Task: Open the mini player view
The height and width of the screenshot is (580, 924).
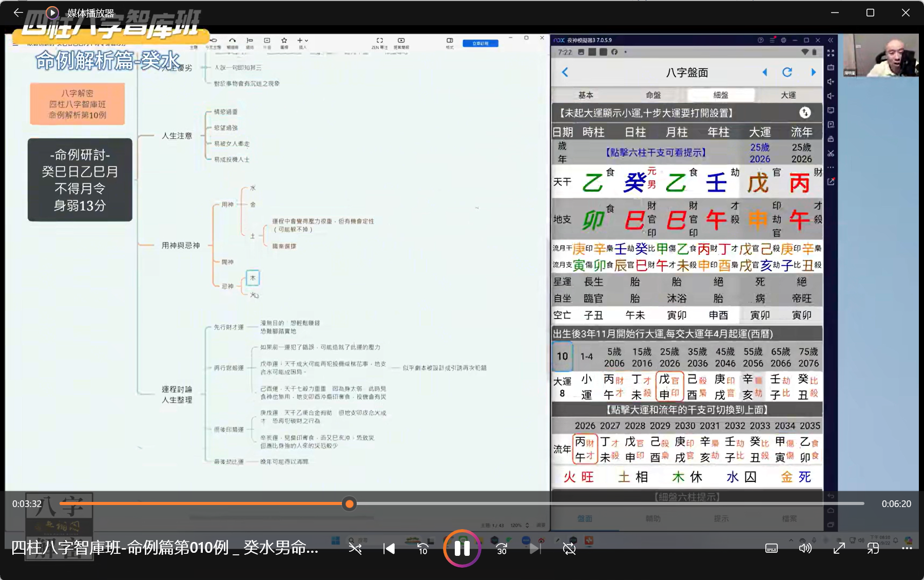Action: [x=873, y=549]
